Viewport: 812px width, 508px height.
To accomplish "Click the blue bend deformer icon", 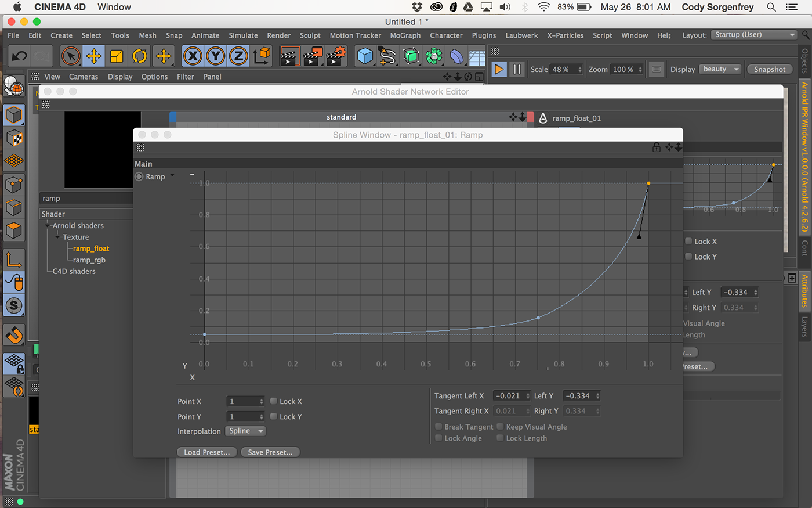I will 456,56.
